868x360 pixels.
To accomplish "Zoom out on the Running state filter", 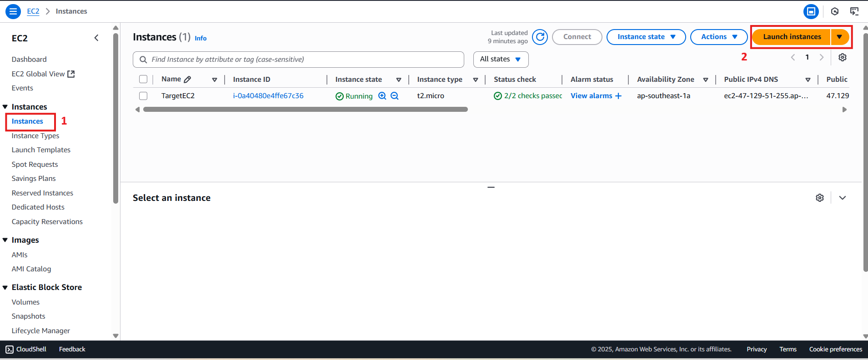I will (x=395, y=96).
